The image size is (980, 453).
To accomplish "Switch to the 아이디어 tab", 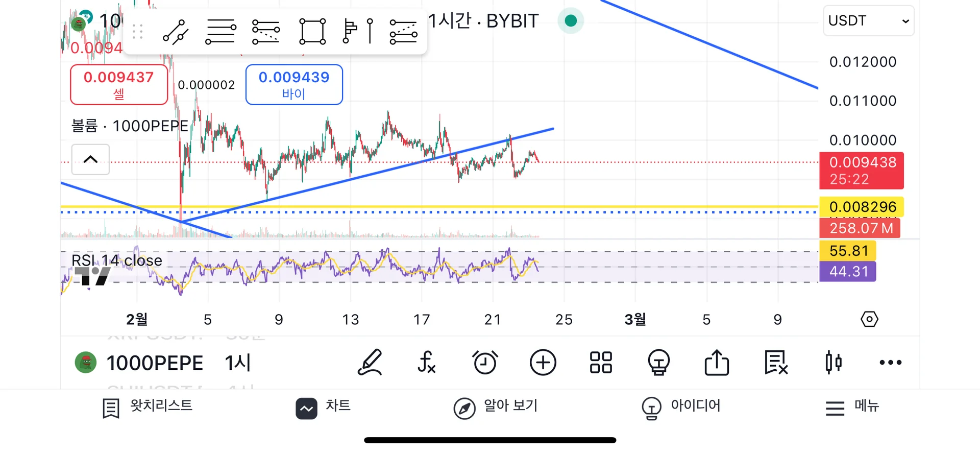I will point(681,408).
